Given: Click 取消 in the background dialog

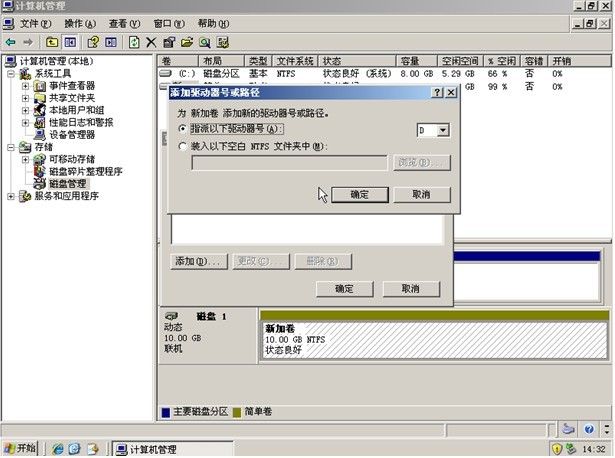Looking at the screenshot, I should coord(411,289).
